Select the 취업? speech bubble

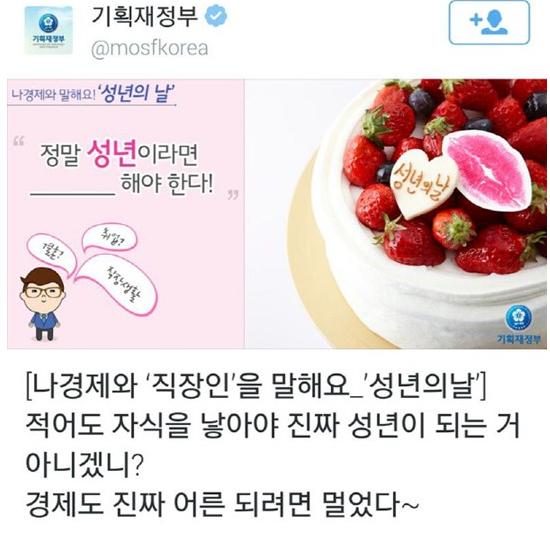pos(109,237)
